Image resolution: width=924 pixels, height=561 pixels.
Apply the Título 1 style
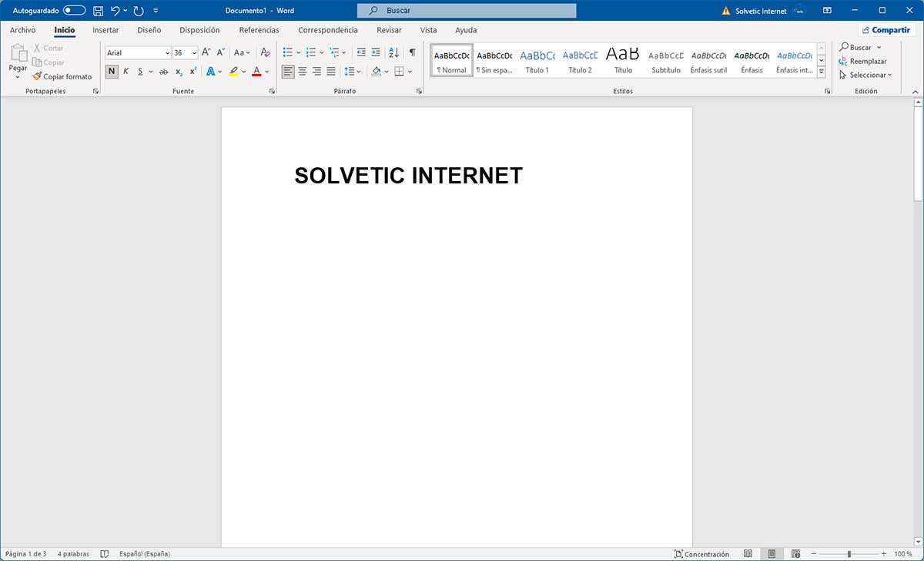pos(537,60)
